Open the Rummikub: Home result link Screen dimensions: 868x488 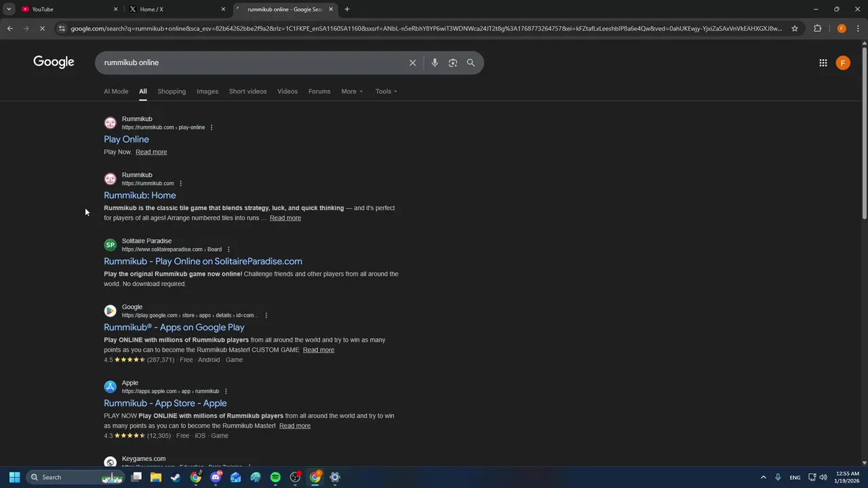tap(140, 195)
